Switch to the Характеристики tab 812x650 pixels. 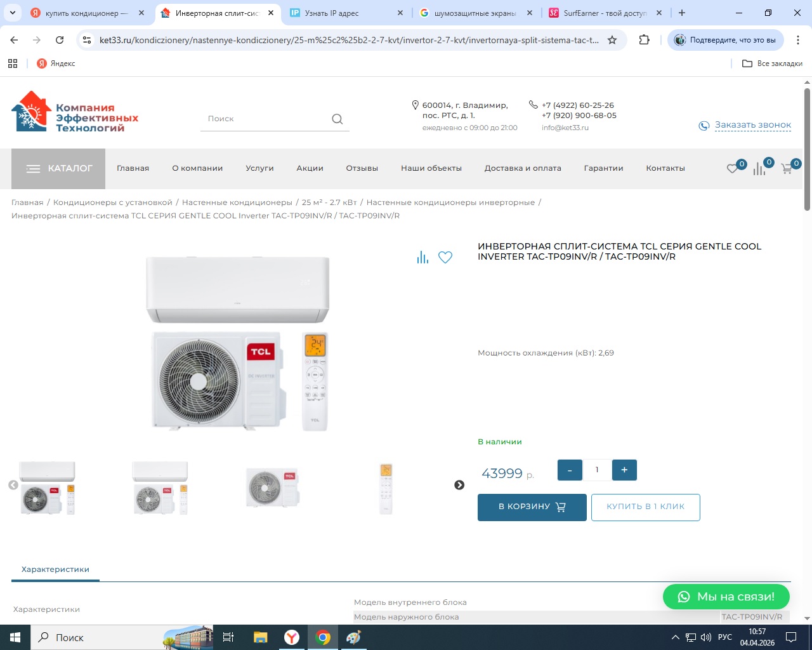point(55,569)
